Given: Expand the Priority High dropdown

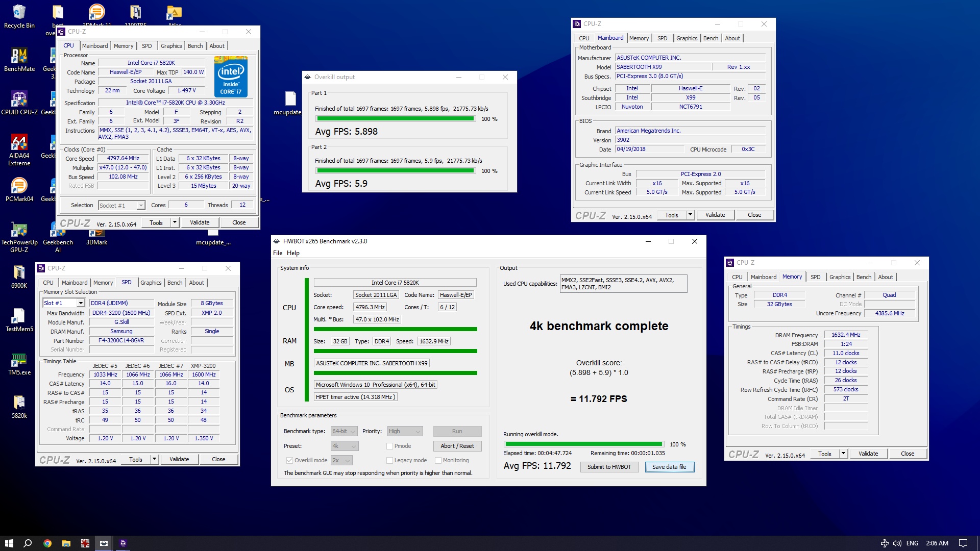Looking at the screenshot, I should 405,431.
